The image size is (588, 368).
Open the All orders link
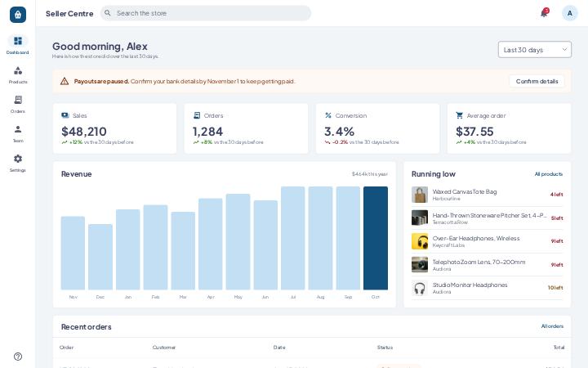552,326
